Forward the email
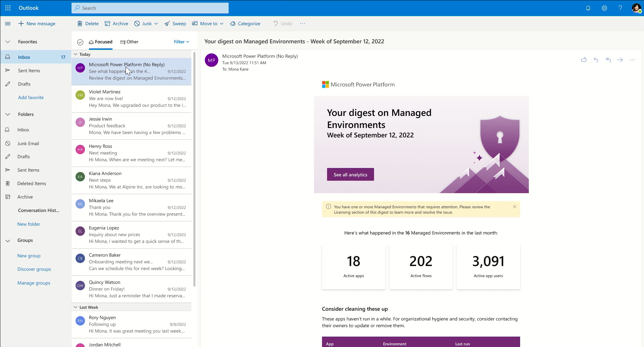This screenshot has height=347, width=644. [620, 60]
